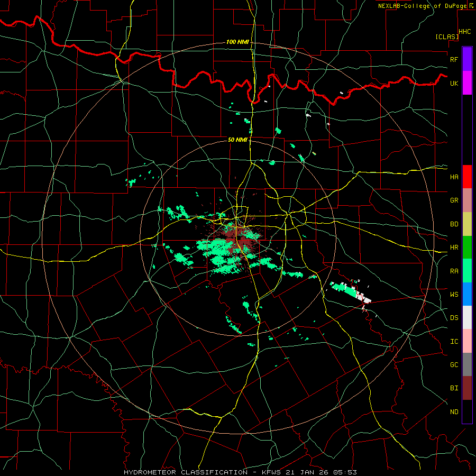Click the RF purple legend swatch

click(x=467, y=59)
